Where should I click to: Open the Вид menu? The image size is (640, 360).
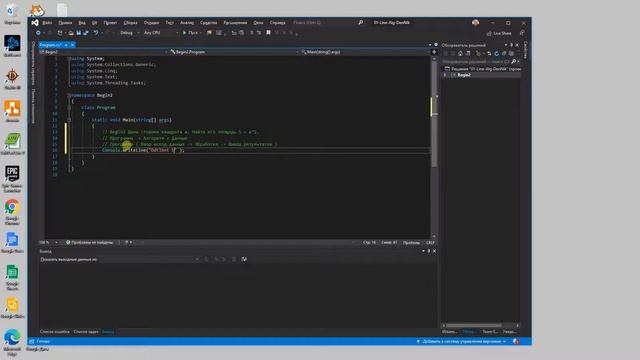click(82, 23)
